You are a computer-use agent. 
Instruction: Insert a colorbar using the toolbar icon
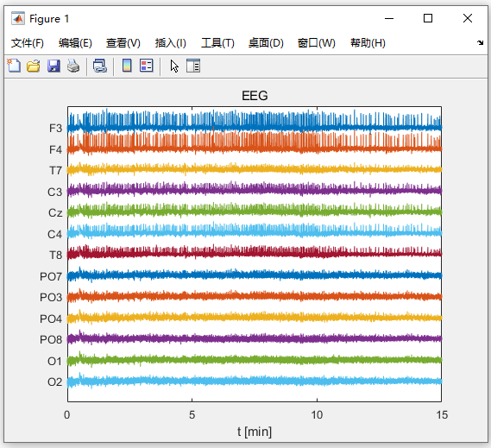(127, 66)
